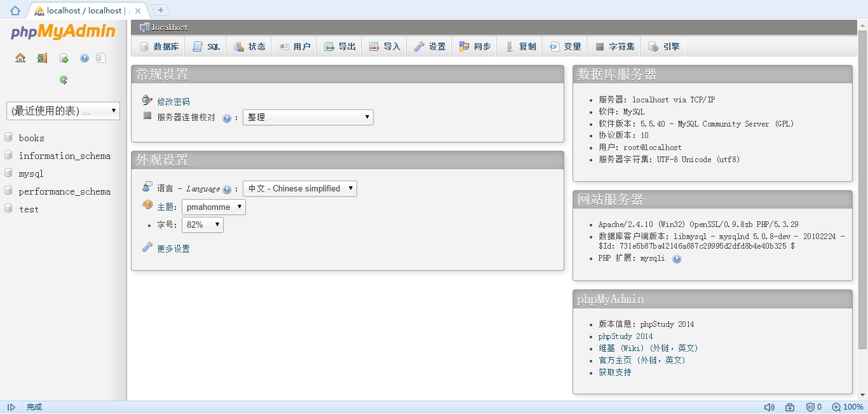Open phpMyAdmin documentation help icon in sidebar
This screenshot has height=414, width=868.
(x=85, y=59)
